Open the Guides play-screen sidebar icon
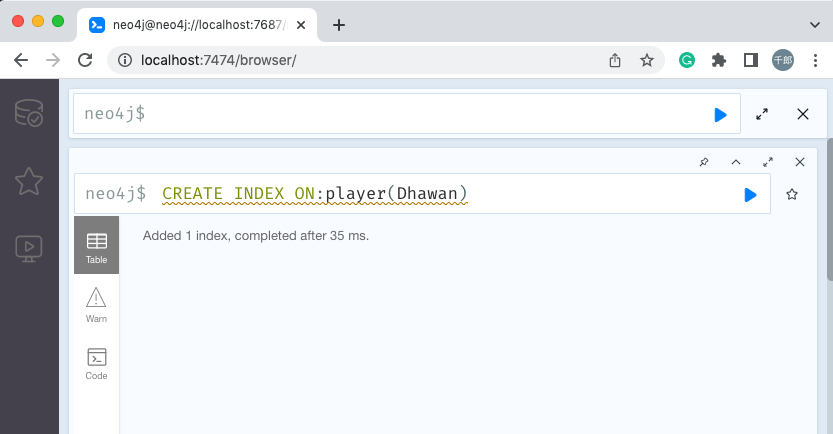Image resolution: width=833 pixels, height=434 pixels. pos(29,249)
